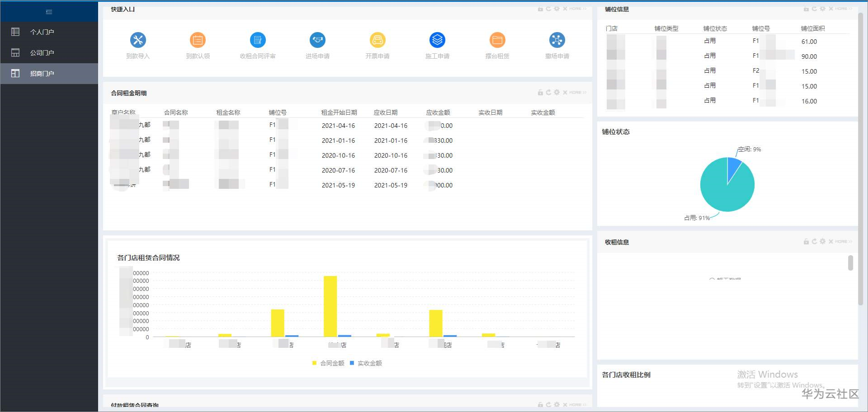Click the 实收金额 column header
The height and width of the screenshot is (412, 868).
(x=543, y=112)
